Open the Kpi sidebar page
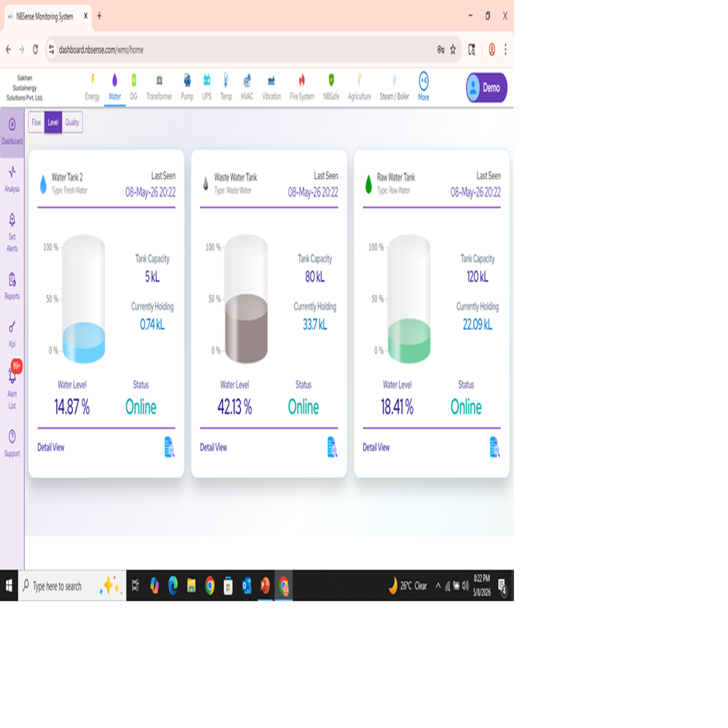 (12, 334)
